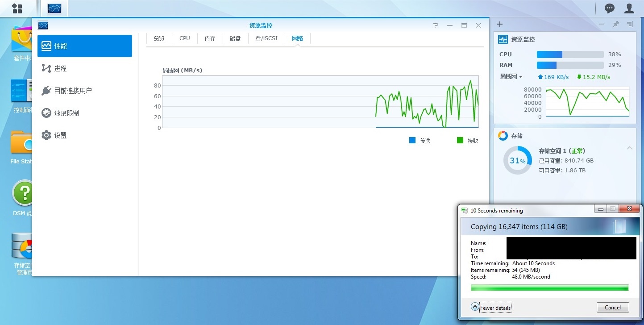Open Package Center desktop icon
The image size is (644, 325).
[22, 42]
